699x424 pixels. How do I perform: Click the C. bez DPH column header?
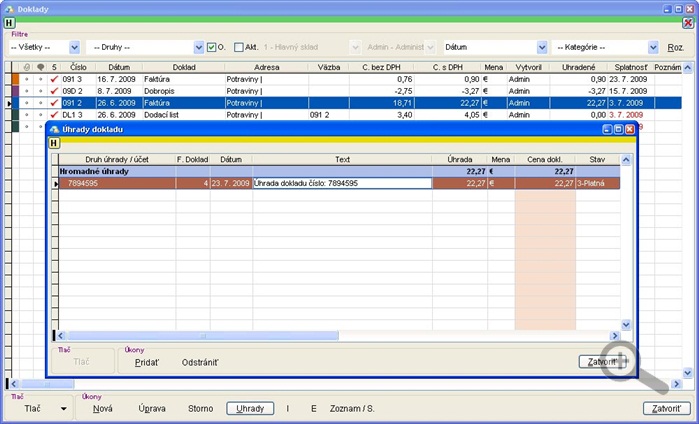tap(382, 67)
